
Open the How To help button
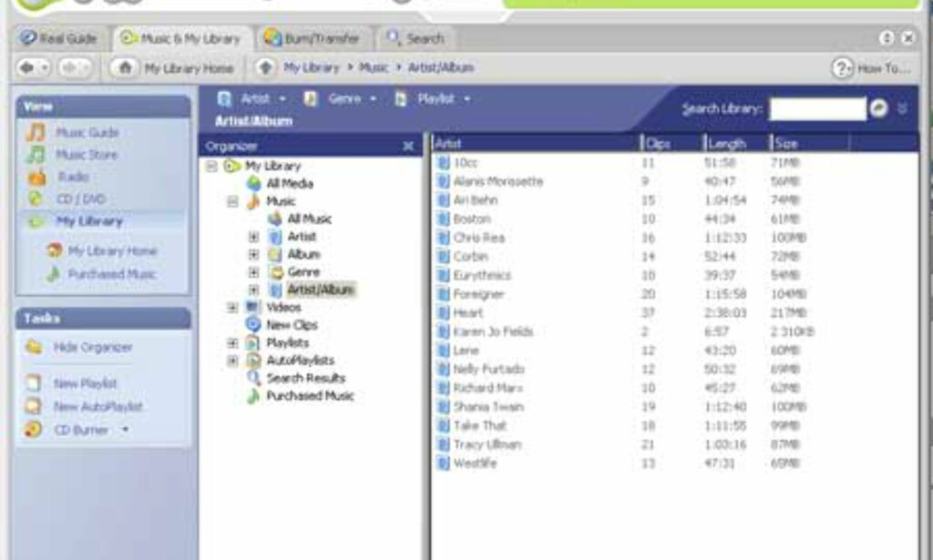coord(872,68)
